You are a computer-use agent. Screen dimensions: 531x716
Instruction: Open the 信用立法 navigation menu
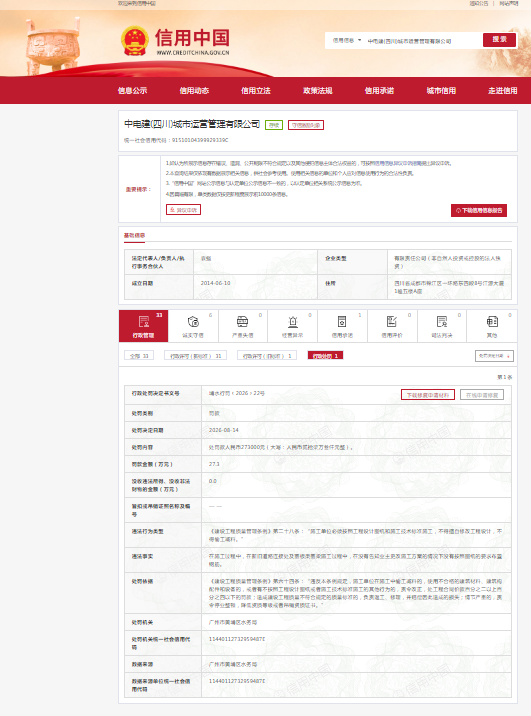pos(256,90)
